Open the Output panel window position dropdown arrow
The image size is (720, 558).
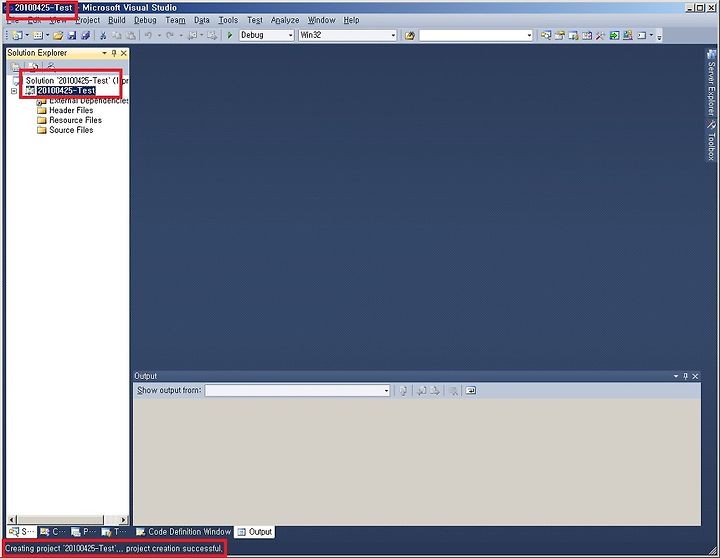pos(676,376)
